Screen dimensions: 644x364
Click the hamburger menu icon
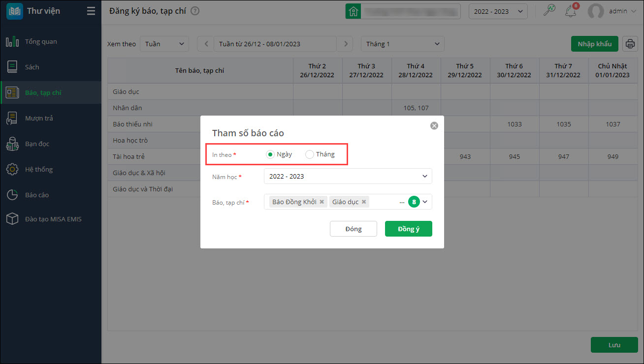tap(91, 11)
